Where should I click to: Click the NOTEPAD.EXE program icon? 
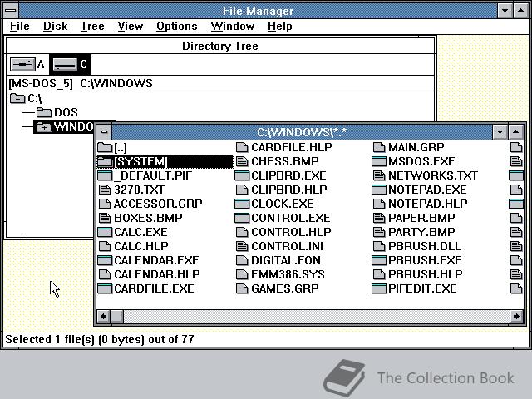tap(379, 190)
